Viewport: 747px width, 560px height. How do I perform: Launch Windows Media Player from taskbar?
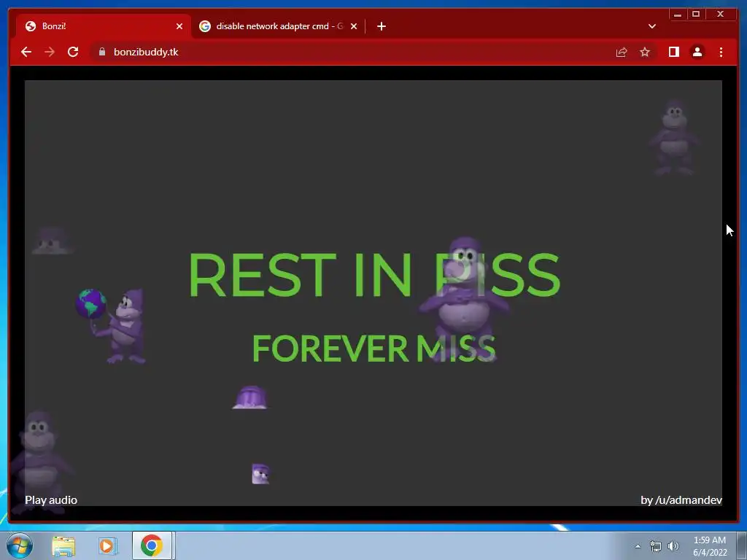(x=108, y=545)
